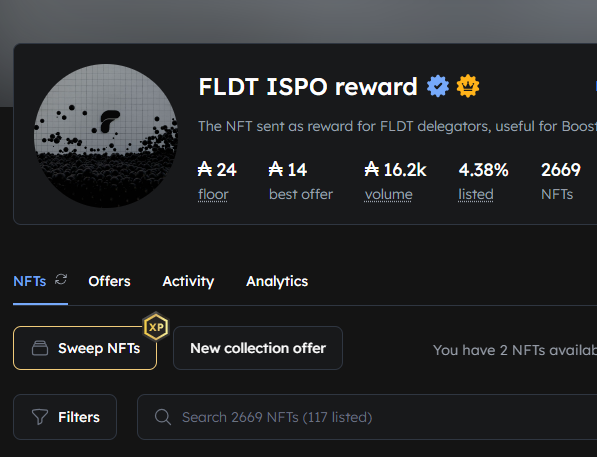Click the listed percentage label
This screenshot has width=597, height=457.
476,195
